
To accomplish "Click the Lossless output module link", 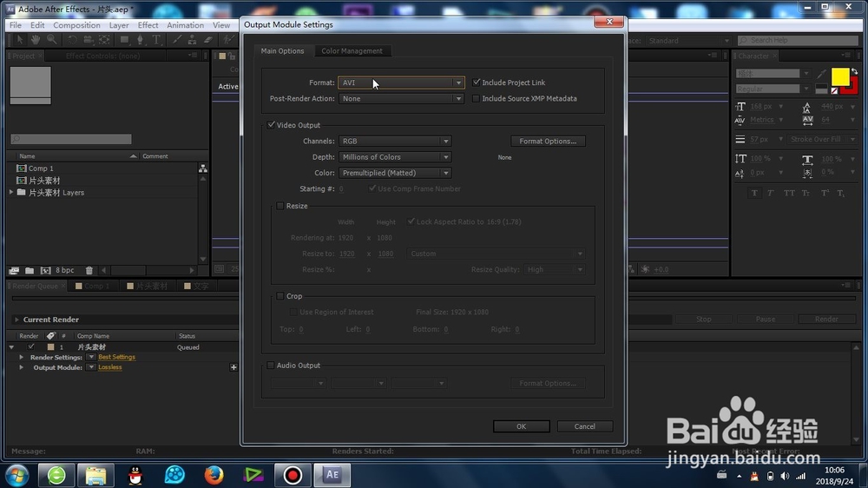I will click(109, 367).
